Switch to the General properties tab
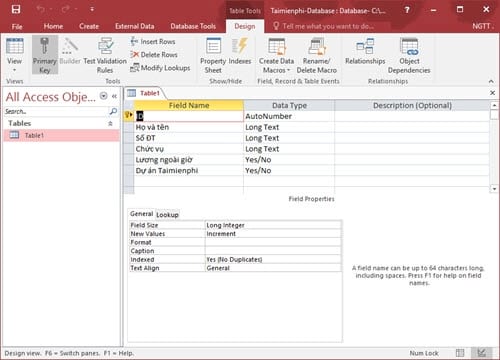This screenshot has width=500, height=360. click(x=141, y=214)
